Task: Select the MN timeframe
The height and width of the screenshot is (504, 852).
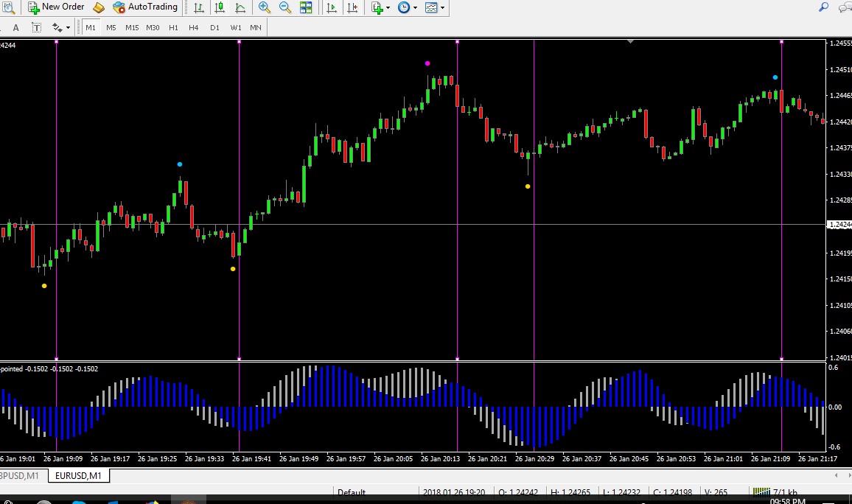Action: [x=256, y=28]
